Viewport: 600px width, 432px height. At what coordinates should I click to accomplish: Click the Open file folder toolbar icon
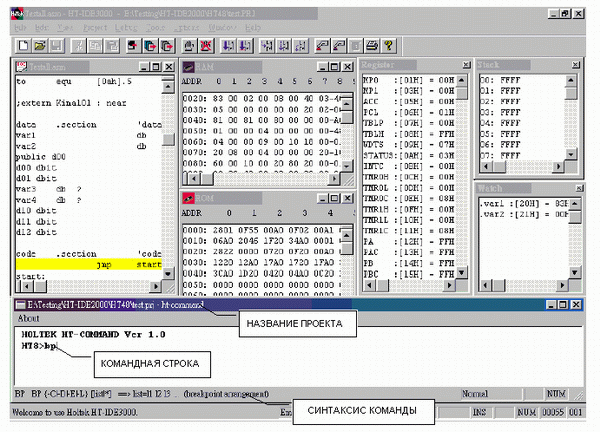tap(40, 46)
